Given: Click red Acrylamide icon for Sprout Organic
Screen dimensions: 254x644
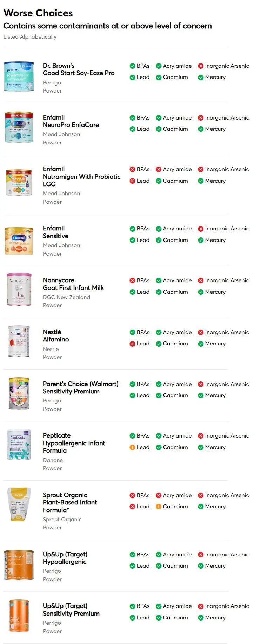Looking at the screenshot, I should pos(159,495).
